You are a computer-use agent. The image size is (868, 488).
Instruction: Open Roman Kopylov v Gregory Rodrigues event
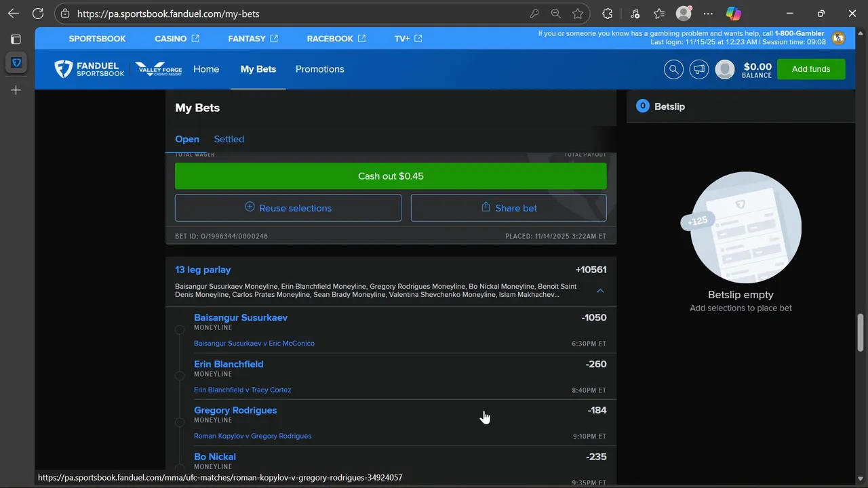tap(253, 436)
